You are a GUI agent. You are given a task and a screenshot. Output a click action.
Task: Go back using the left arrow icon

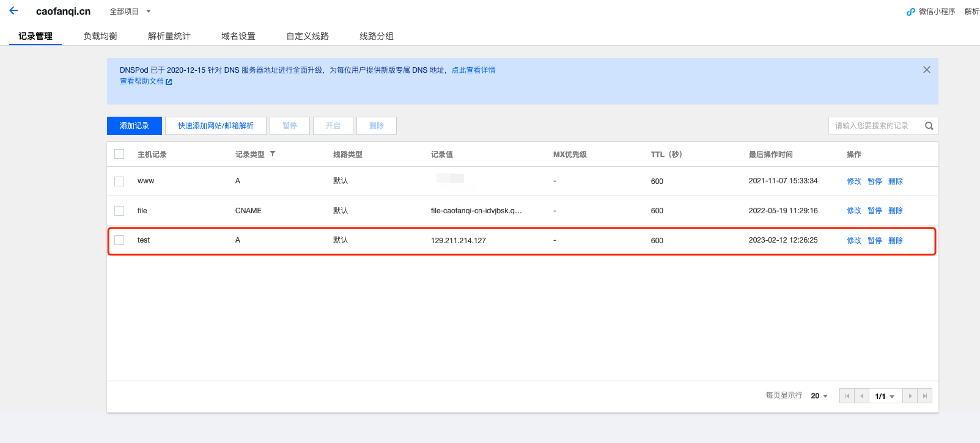[13, 10]
